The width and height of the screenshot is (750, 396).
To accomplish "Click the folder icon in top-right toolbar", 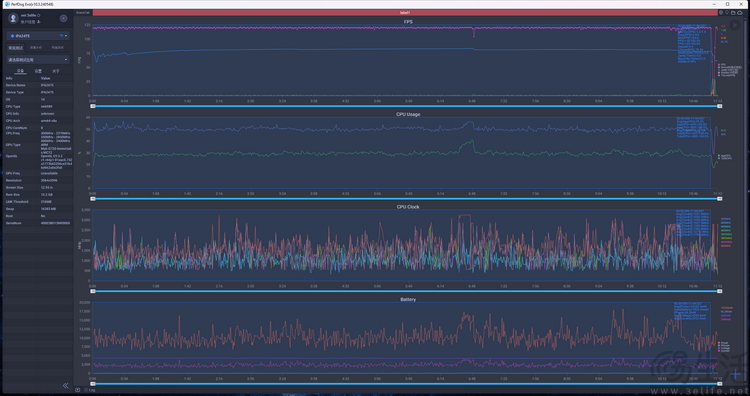I will [733, 13].
